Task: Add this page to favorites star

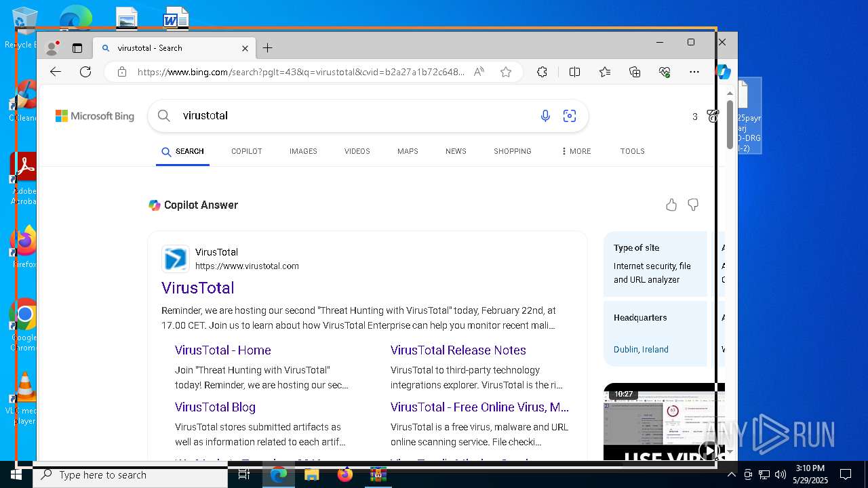Action: tap(506, 72)
